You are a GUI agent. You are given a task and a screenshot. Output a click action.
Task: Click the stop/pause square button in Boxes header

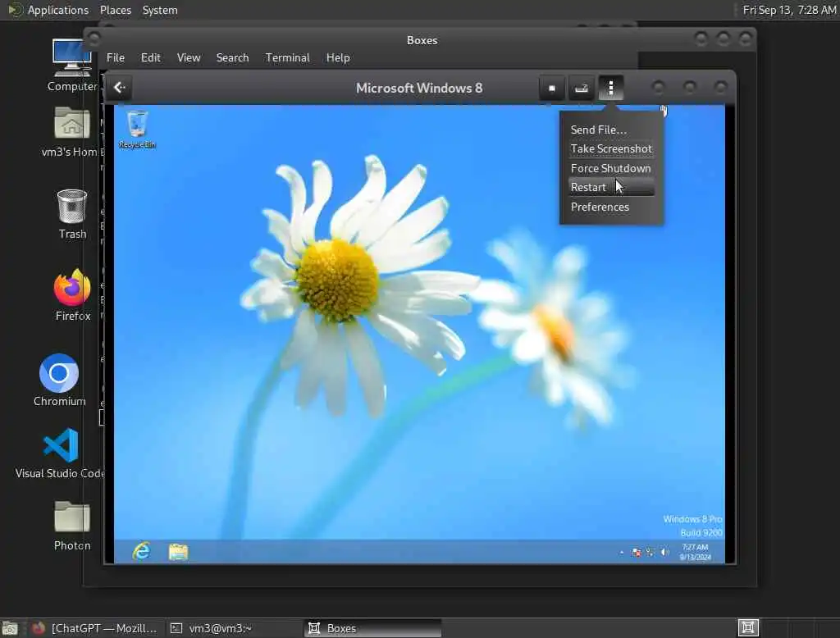552,88
